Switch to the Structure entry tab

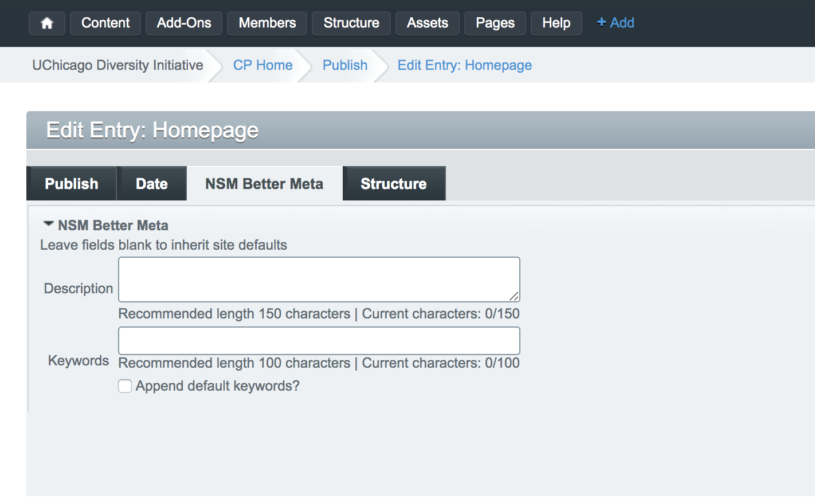coord(394,184)
